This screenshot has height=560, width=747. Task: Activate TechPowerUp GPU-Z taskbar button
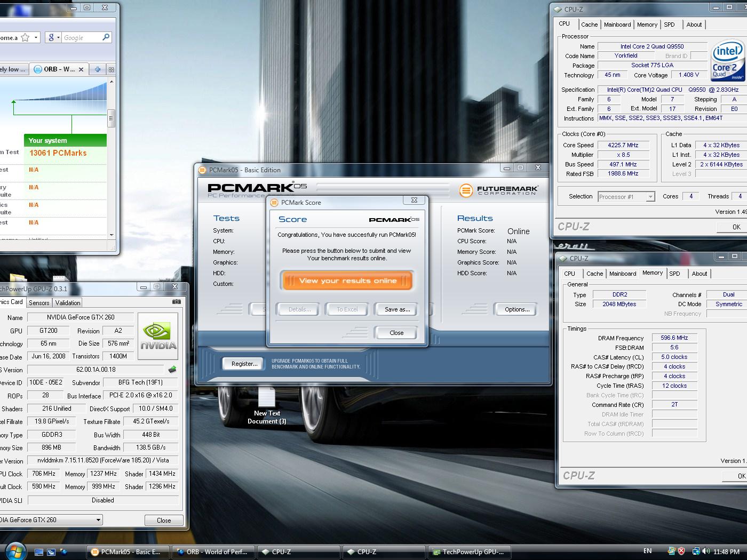tap(470, 552)
